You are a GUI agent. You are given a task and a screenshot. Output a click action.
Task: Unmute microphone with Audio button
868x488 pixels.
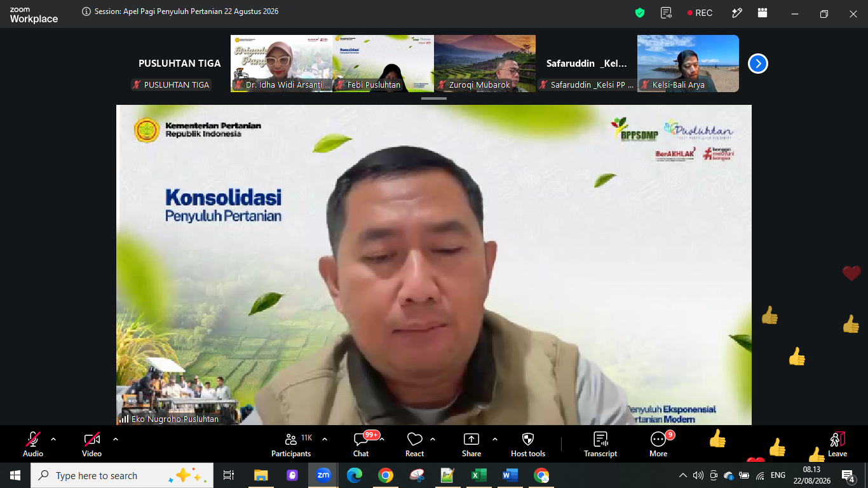coord(33,444)
